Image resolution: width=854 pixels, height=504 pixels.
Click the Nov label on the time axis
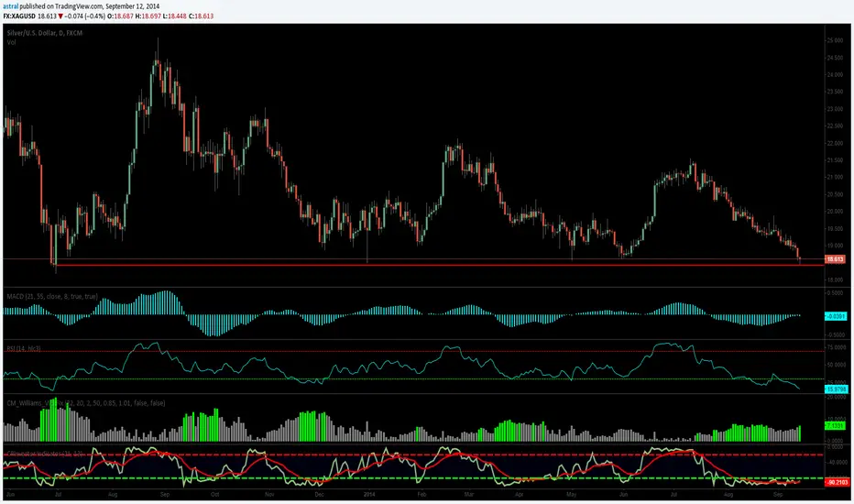click(x=269, y=495)
